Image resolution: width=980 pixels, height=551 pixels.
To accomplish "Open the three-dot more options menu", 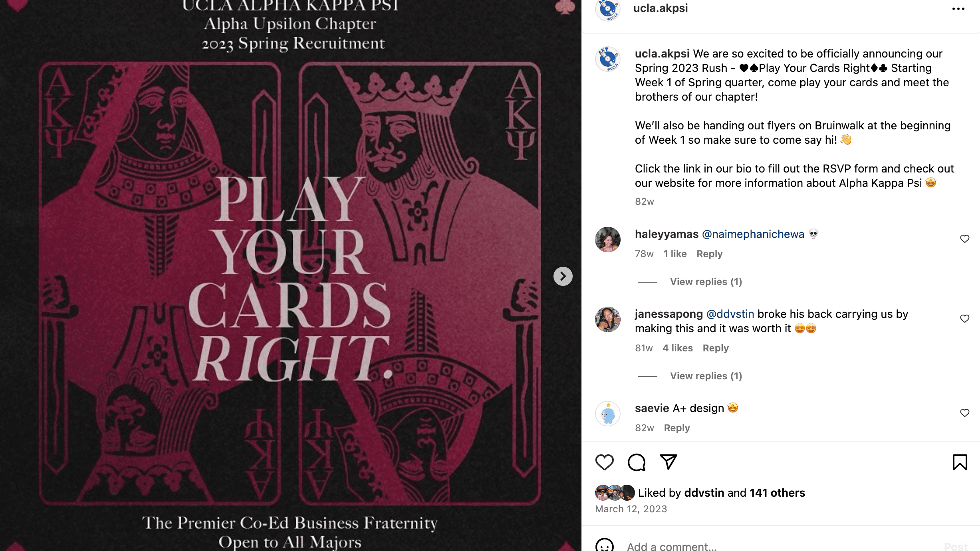I will coord(958,9).
